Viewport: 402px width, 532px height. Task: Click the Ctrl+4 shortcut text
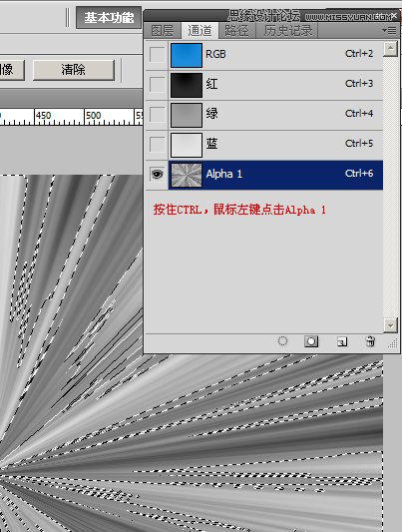tap(359, 114)
